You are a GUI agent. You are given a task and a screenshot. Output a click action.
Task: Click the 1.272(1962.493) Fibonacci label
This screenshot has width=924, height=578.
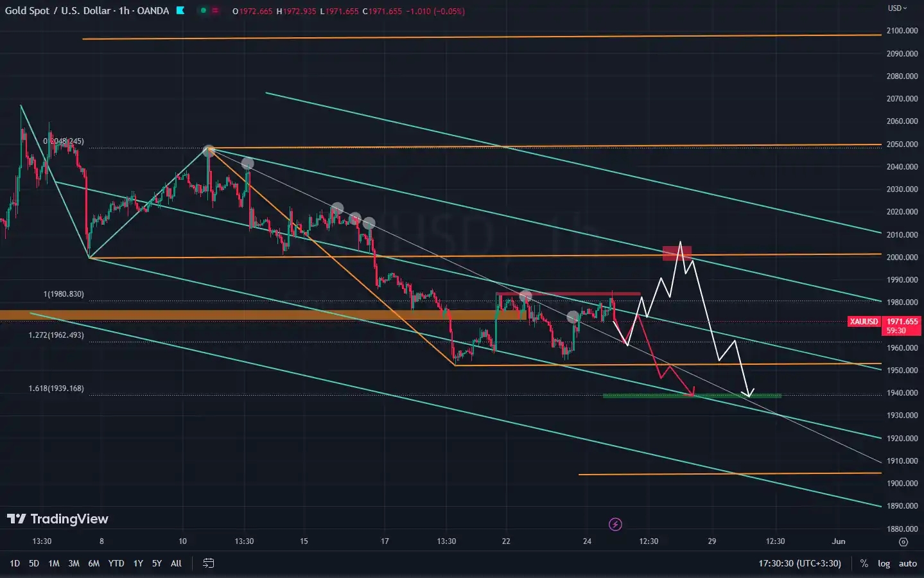pos(56,335)
